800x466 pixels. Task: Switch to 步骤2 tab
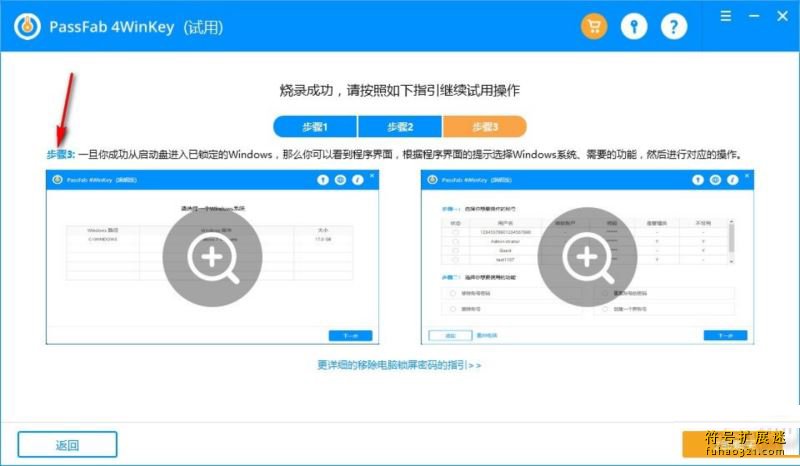pos(399,127)
